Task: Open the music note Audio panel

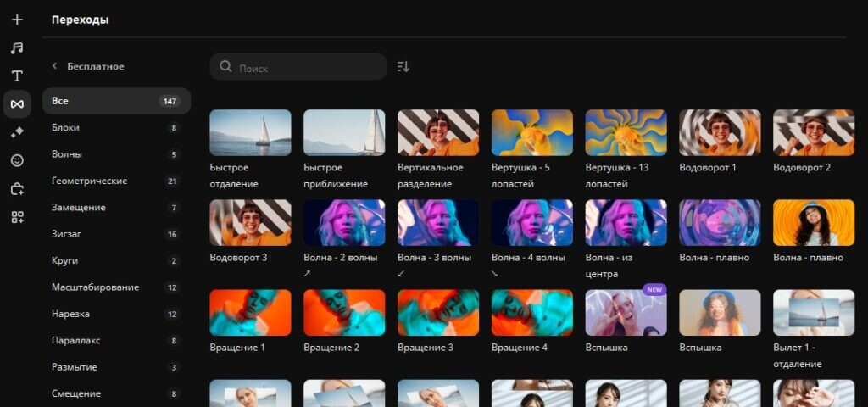Action: 17,48
